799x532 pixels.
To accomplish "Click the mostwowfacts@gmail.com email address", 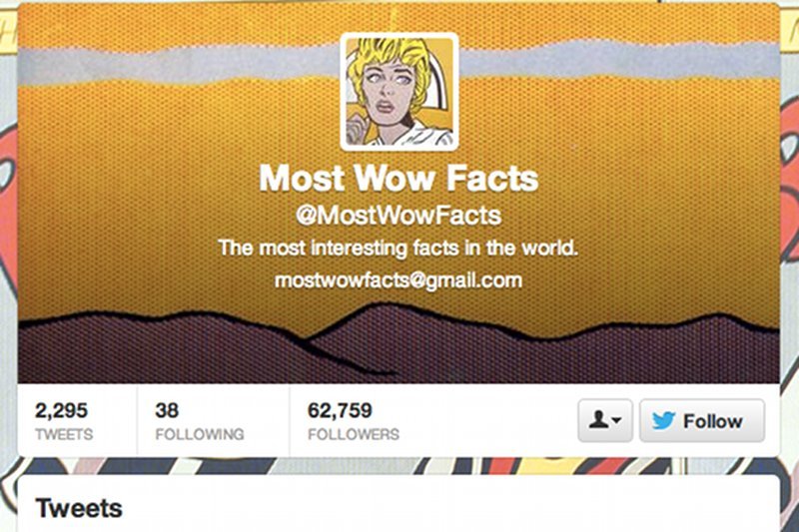I will pos(399,280).
